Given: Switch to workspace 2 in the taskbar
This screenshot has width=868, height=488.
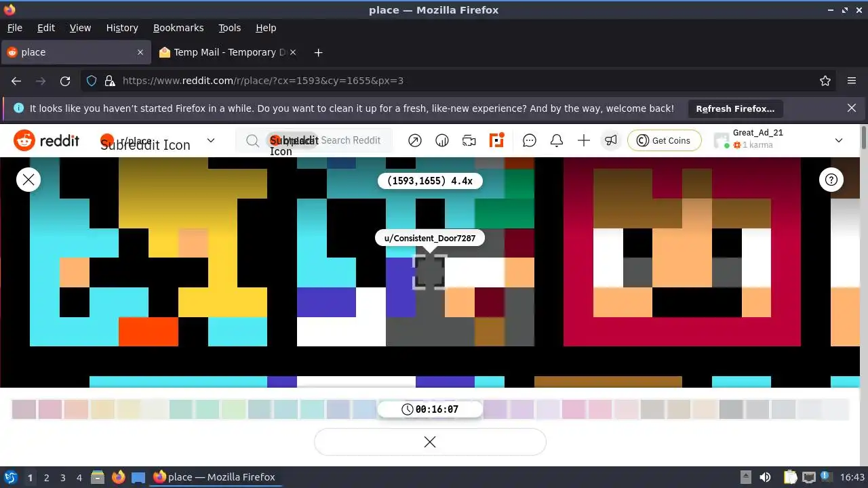Looking at the screenshot, I should click(46, 477).
